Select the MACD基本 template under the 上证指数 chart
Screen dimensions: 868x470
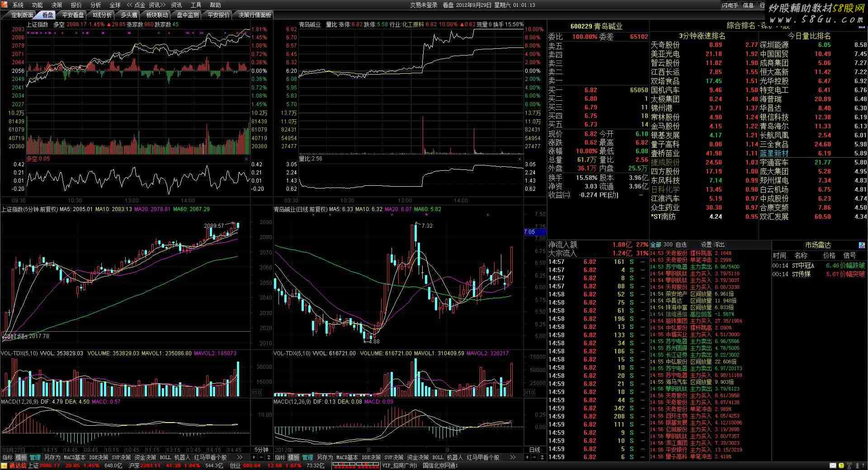pyautogui.click(x=75, y=457)
